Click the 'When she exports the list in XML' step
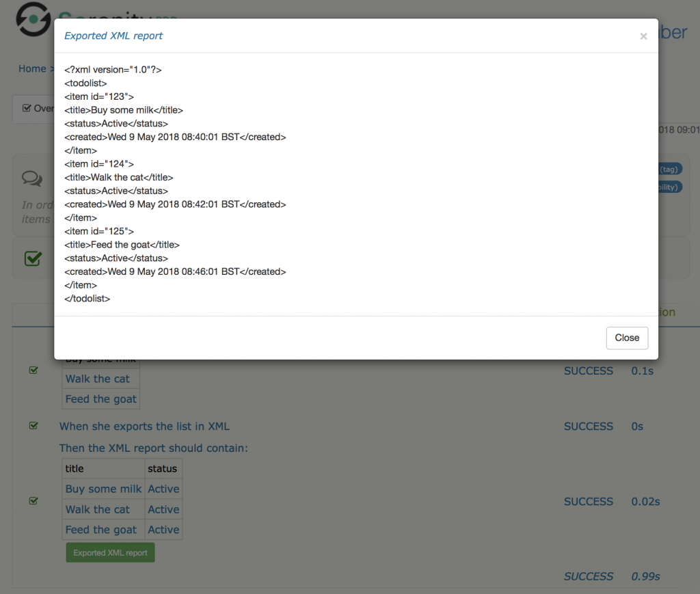The image size is (700, 594). pyautogui.click(x=144, y=427)
